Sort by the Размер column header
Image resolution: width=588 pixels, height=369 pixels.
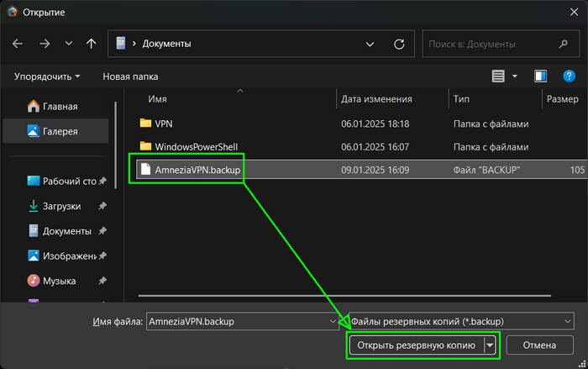tap(563, 99)
